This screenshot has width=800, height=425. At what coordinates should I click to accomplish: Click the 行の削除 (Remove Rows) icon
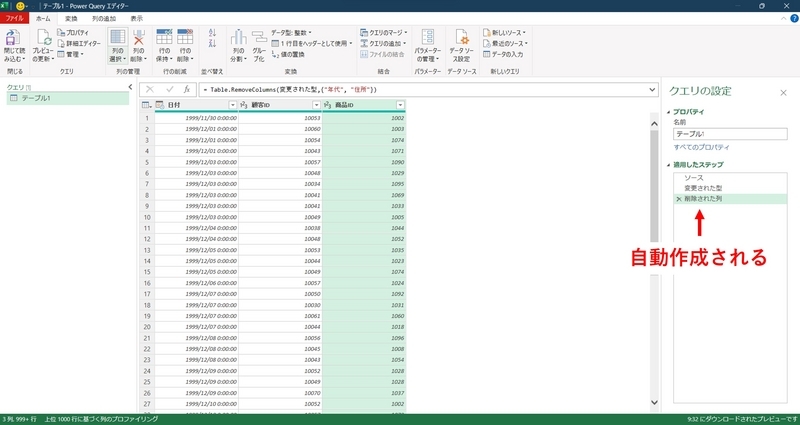tap(185, 37)
